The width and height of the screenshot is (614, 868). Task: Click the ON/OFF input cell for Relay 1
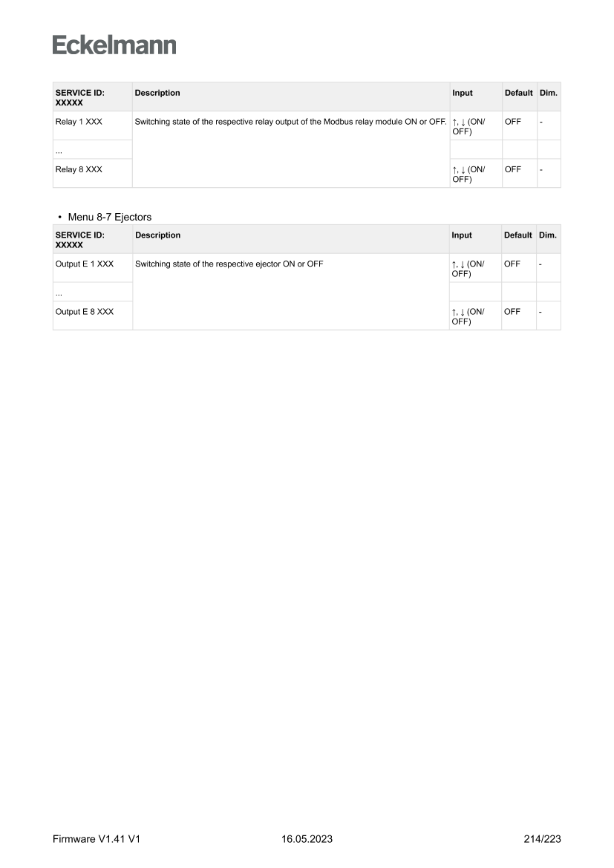pyautogui.click(x=468, y=126)
